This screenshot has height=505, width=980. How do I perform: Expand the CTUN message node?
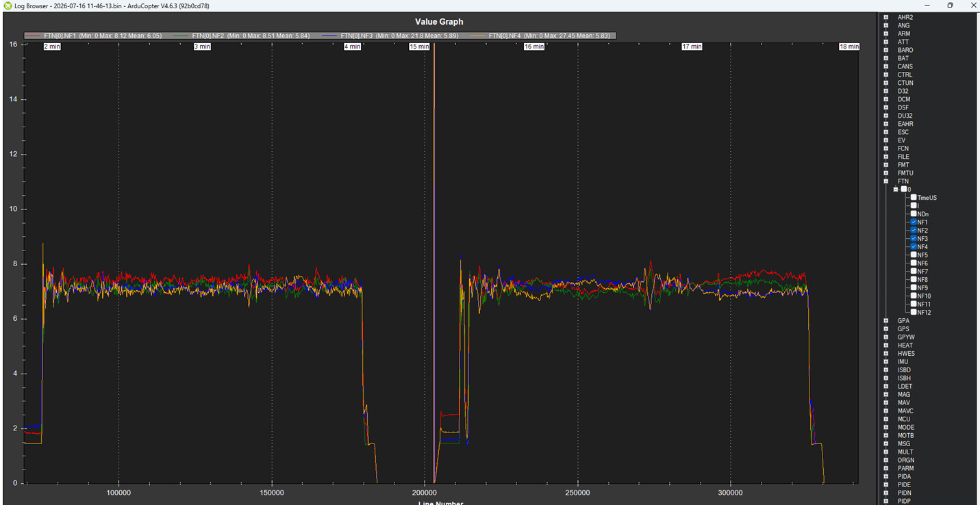coord(886,83)
